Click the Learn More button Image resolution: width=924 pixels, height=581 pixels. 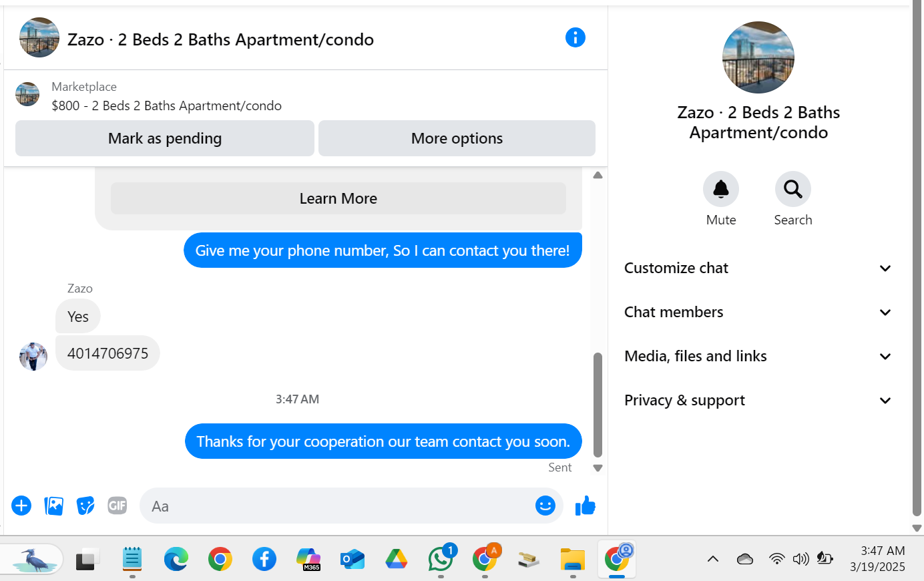338,198
